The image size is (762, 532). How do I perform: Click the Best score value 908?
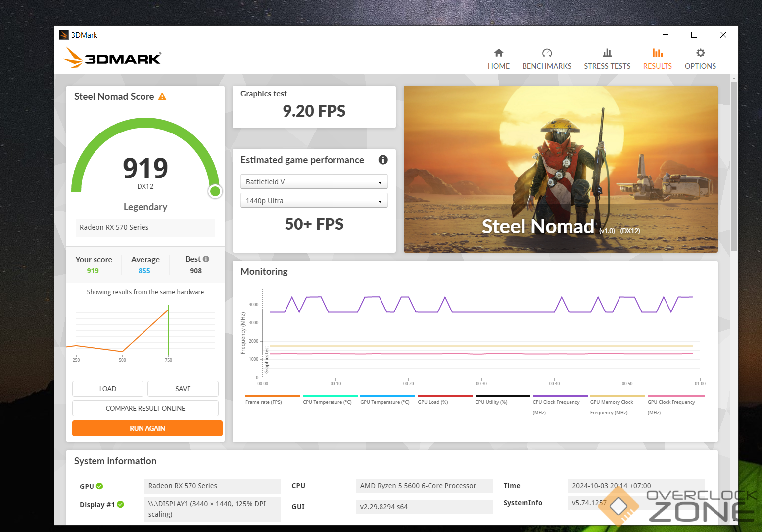point(196,271)
